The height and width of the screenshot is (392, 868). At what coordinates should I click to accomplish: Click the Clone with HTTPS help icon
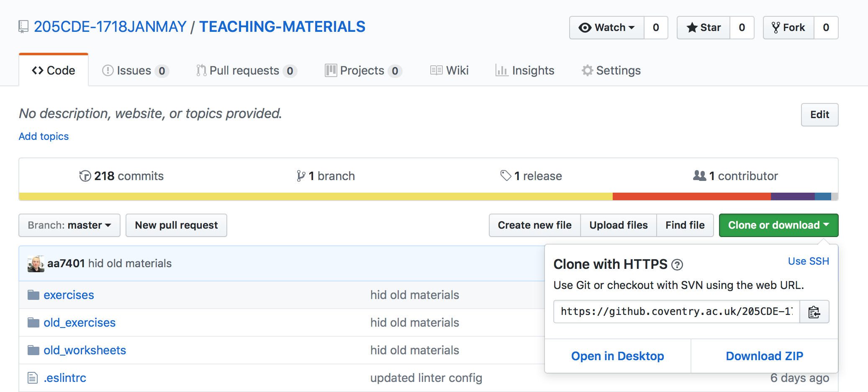(x=677, y=265)
